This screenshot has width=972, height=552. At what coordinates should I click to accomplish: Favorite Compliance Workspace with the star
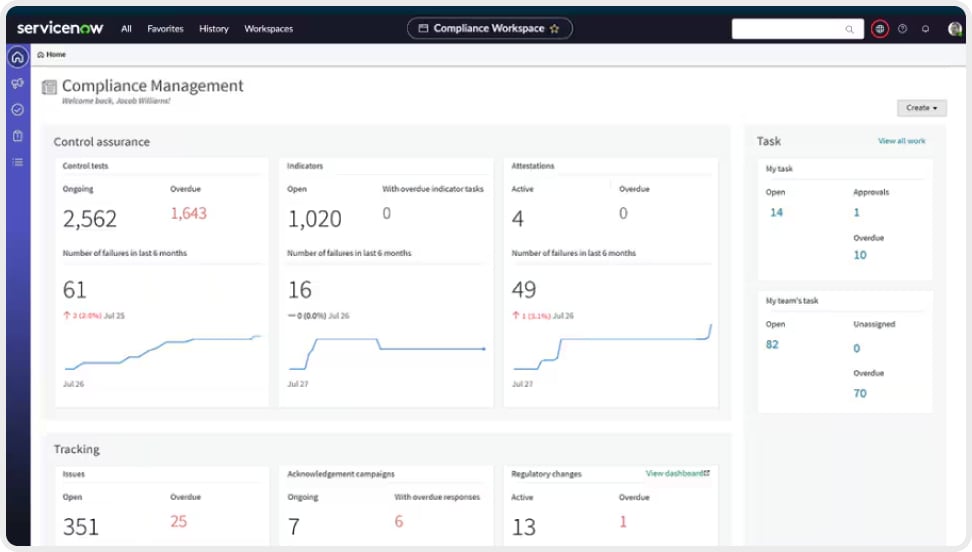[554, 29]
